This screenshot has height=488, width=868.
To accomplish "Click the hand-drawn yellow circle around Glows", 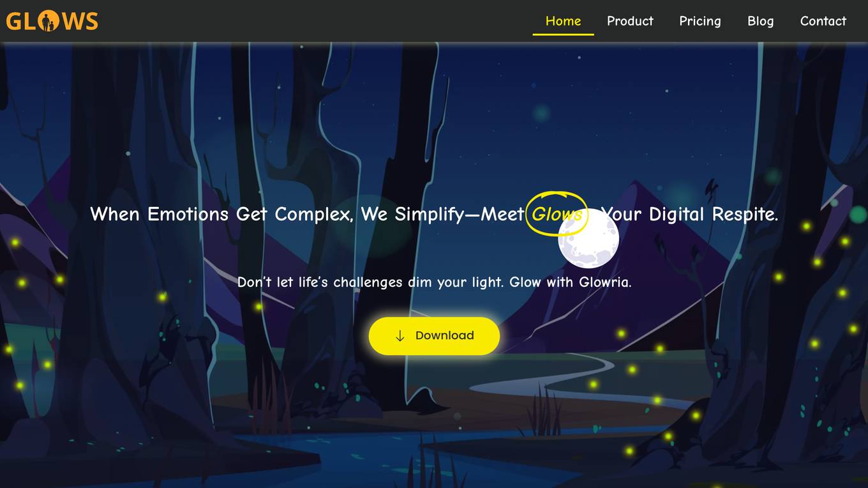I will click(557, 213).
